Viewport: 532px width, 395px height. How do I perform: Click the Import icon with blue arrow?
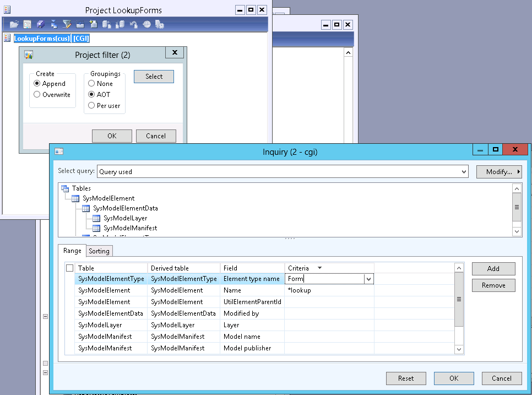coord(53,24)
